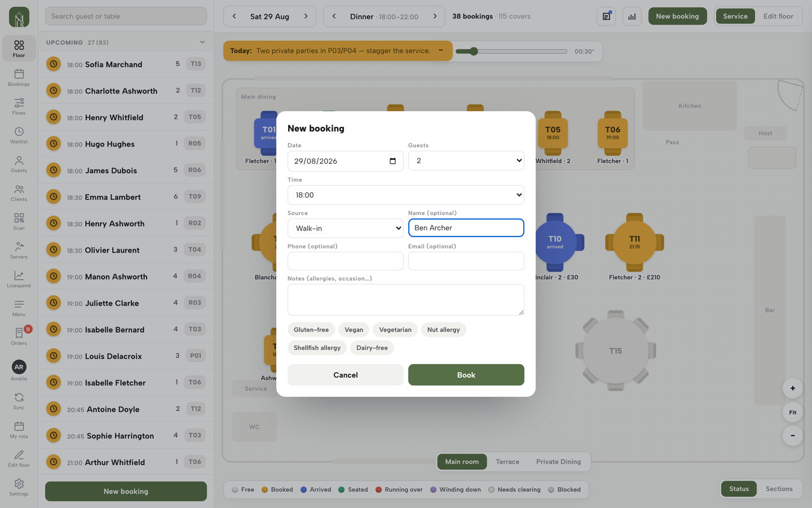The width and height of the screenshot is (812, 508).
Task: Open the Floor view in sidebar
Action: point(19,49)
